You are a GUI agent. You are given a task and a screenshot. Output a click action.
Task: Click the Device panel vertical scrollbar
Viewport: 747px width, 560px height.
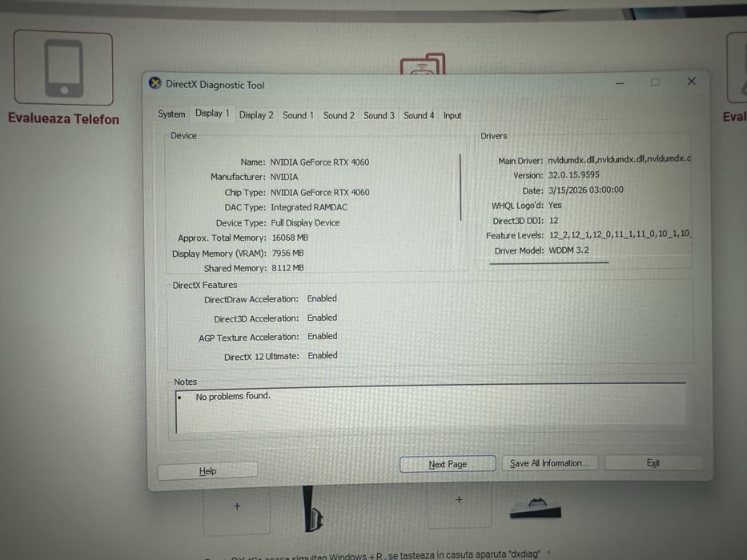[x=460, y=187]
